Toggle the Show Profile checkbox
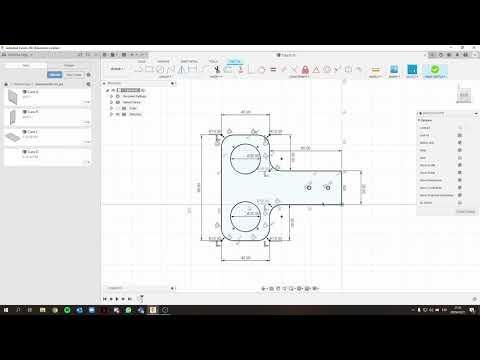Screen dimensions: 480x360 [460, 165]
